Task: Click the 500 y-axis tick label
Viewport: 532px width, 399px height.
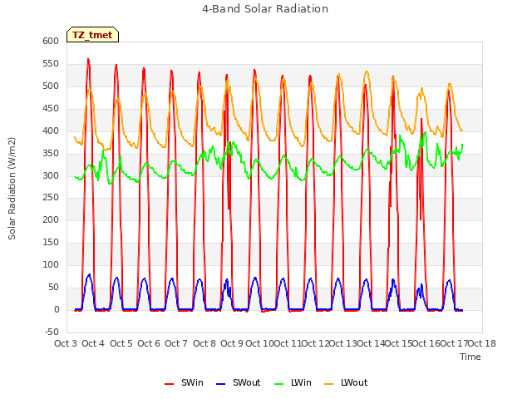Action: pos(51,86)
